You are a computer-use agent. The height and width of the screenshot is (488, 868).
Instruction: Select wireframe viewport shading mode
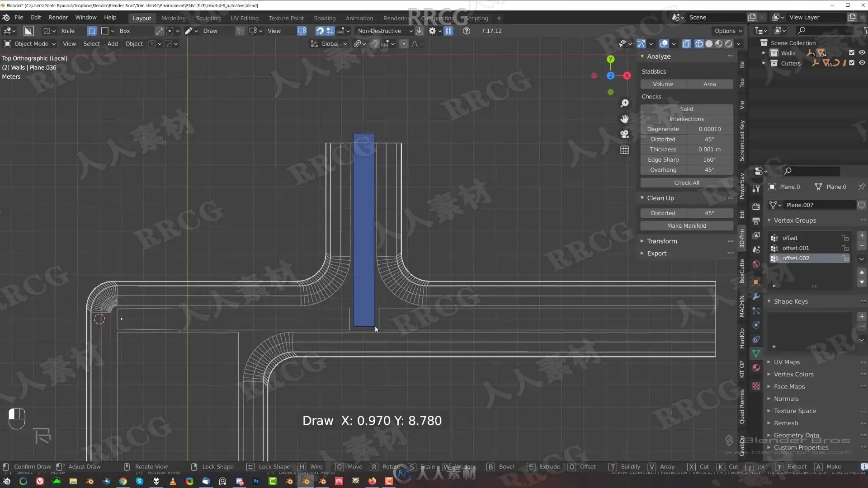click(699, 44)
